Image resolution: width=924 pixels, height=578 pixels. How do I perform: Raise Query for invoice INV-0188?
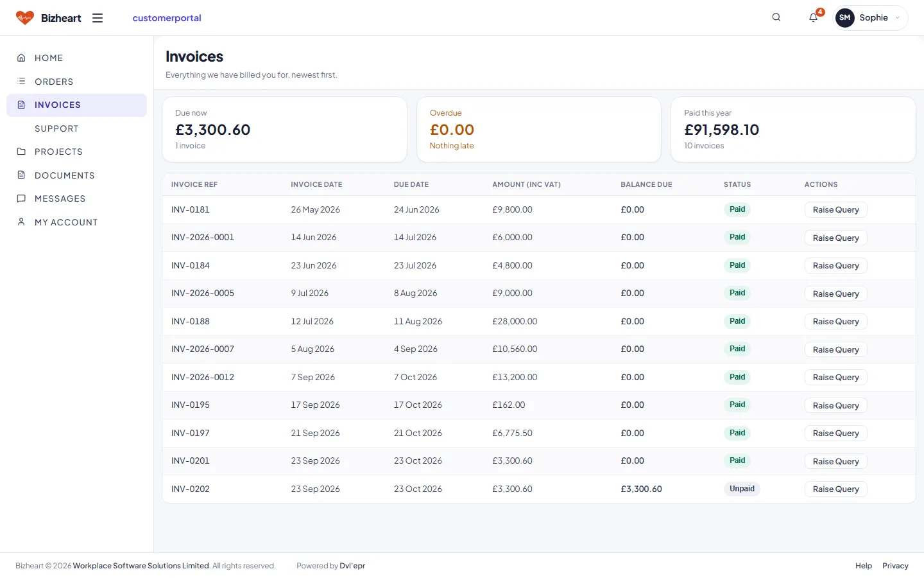click(835, 322)
